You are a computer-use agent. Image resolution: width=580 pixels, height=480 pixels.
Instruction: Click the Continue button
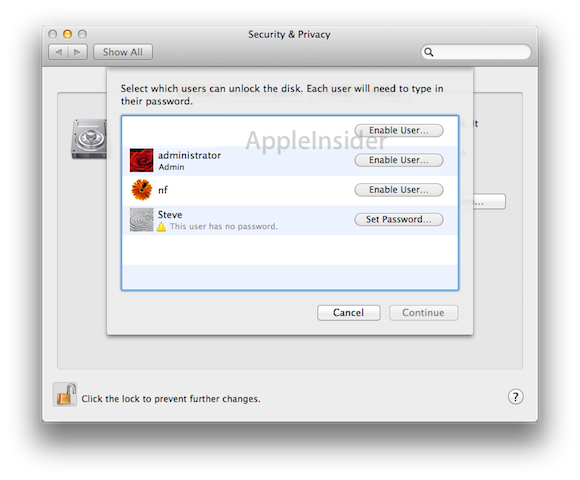pyautogui.click(x=424, y=313)
